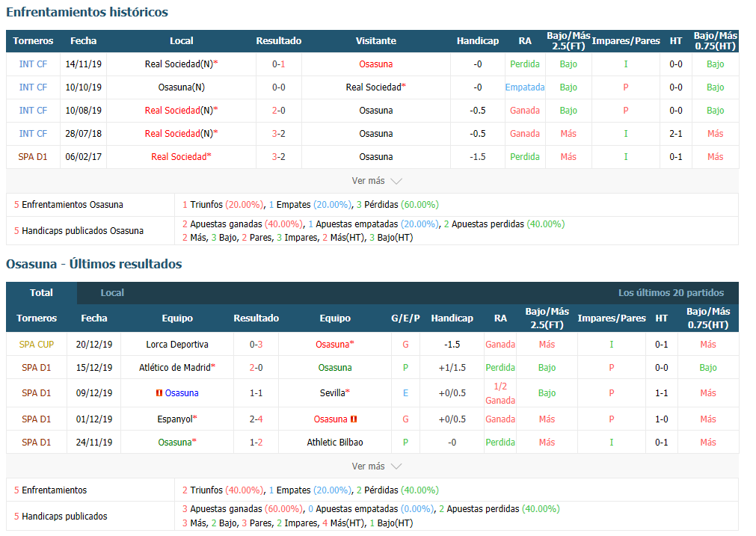Screen dimensions: 756x536
Task: Click handicap -1.5 in the 06/02/17 row
Action: tap(477, 157)
